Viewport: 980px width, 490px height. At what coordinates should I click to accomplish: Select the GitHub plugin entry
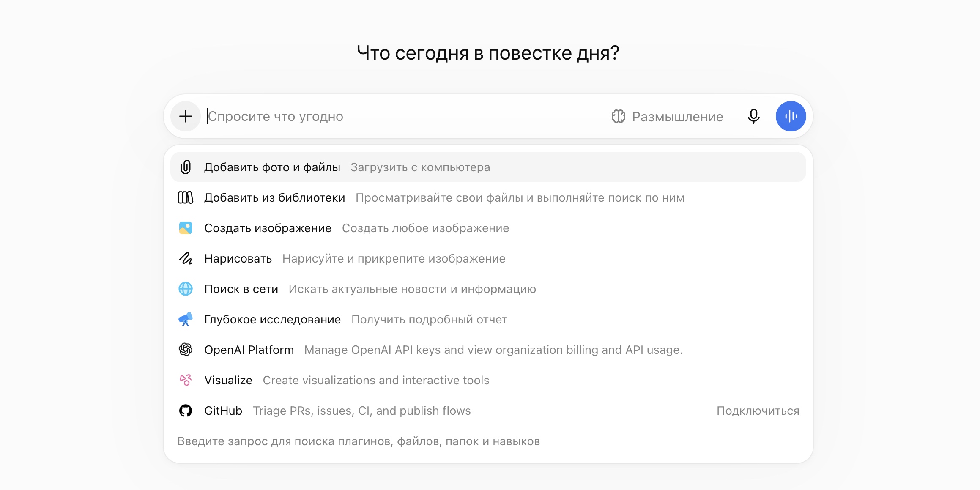click(x=488, y=411)
